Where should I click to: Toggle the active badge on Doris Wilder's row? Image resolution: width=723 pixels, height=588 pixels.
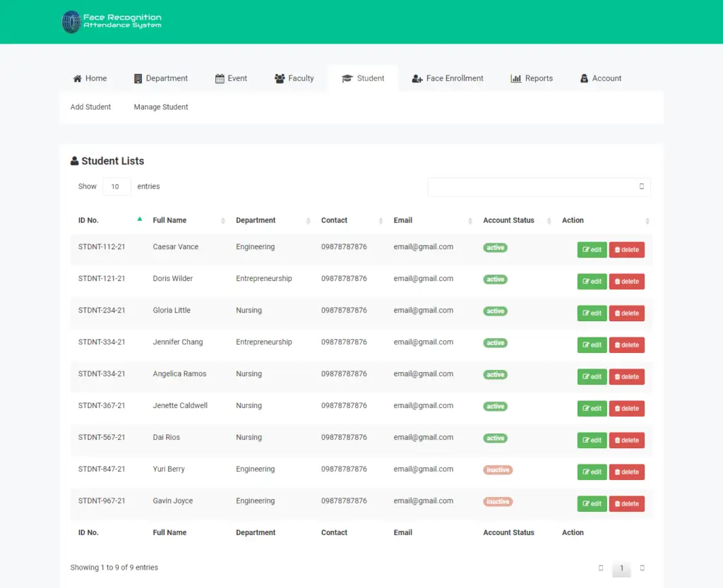(x=495, y=280)
